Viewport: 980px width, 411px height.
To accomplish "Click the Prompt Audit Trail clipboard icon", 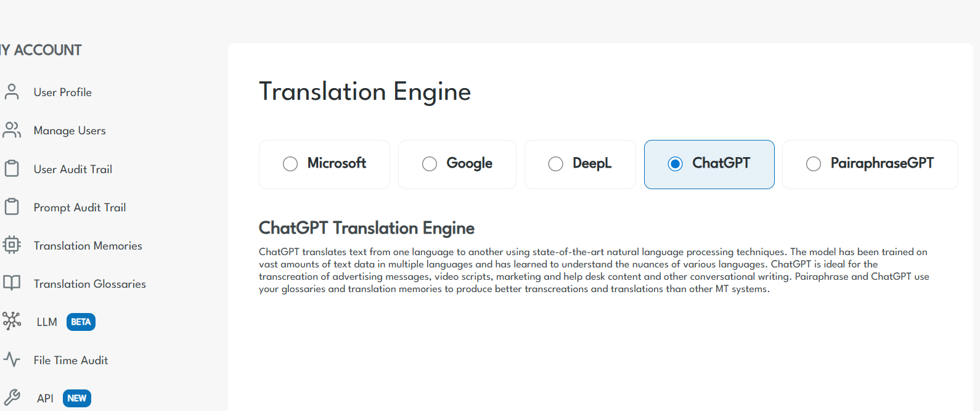I will click(12, 207).
